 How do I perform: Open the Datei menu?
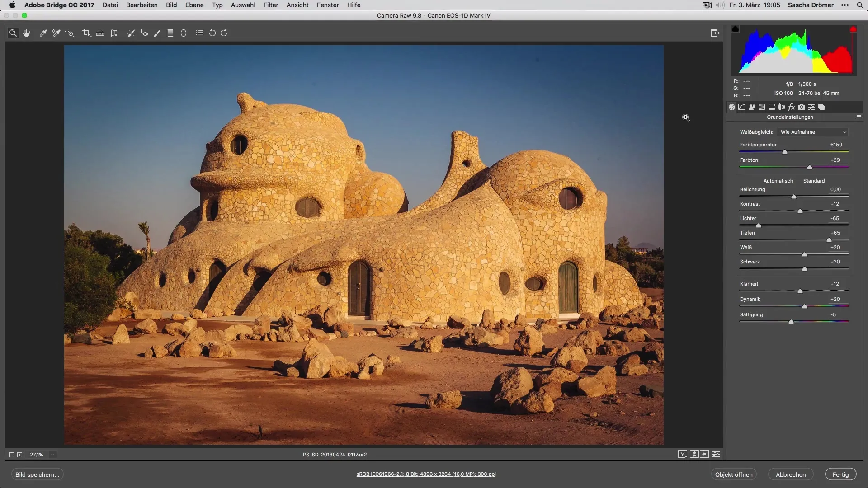[110, 5]
